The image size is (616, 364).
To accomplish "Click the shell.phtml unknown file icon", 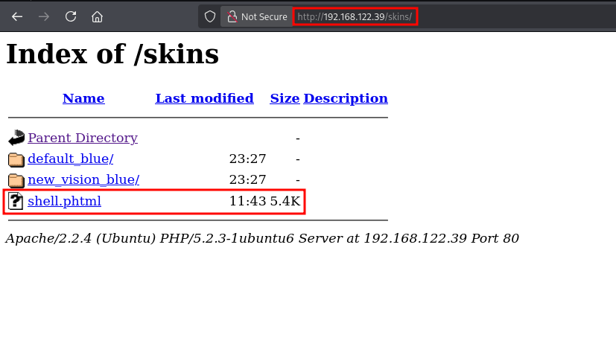I will (x=16, y=201).
